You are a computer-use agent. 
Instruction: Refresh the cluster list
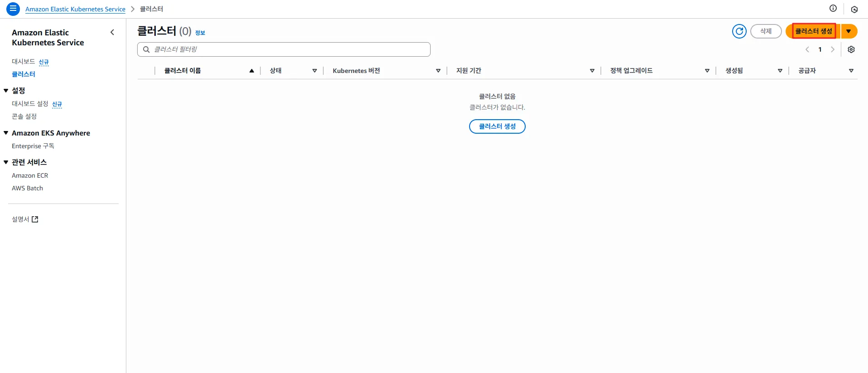coord(739,31)
